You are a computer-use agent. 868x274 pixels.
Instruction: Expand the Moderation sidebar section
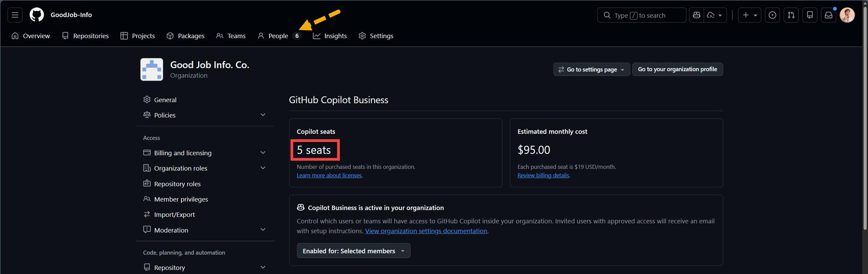tap(263, 230)
